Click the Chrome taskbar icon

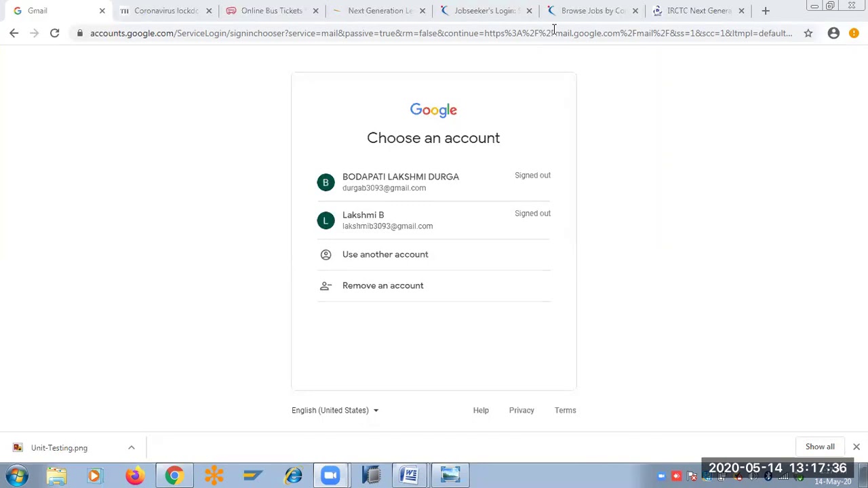click(x=174, y=475)
